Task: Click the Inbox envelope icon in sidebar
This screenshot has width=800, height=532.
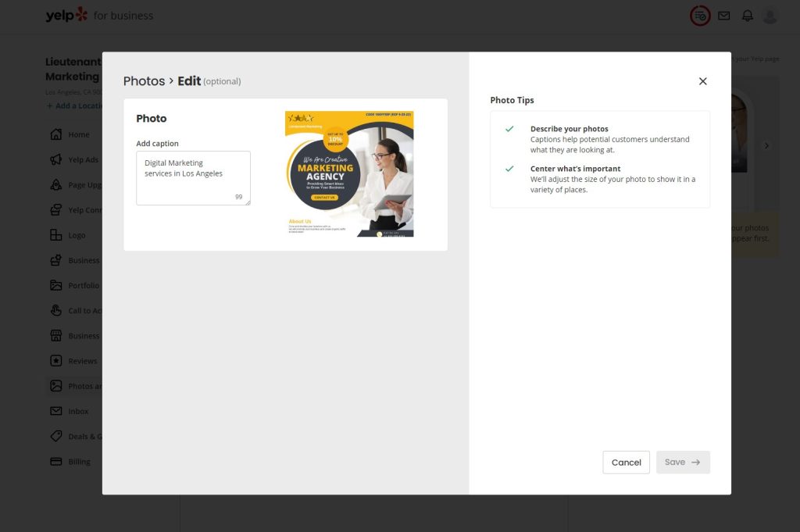Action: (x=55, y=411)
